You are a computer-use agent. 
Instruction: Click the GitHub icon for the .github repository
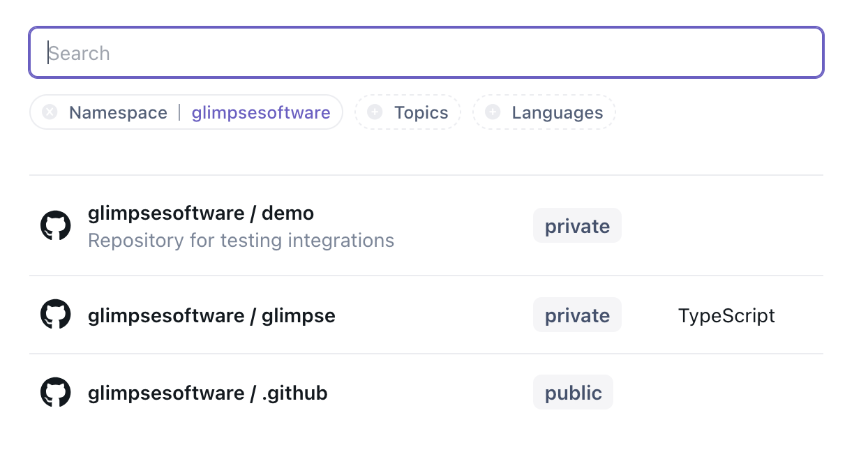(x=56, y=393)
